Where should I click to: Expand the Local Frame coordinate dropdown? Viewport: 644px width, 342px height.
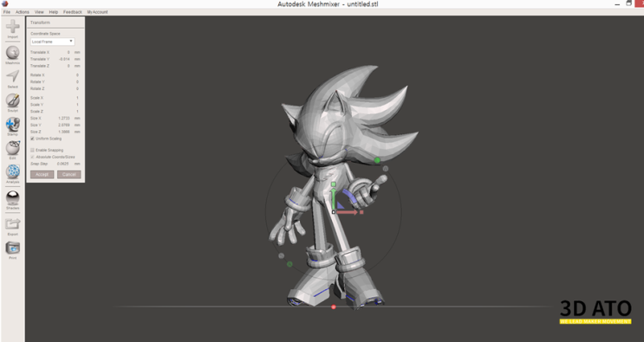[x=53, y=42]
